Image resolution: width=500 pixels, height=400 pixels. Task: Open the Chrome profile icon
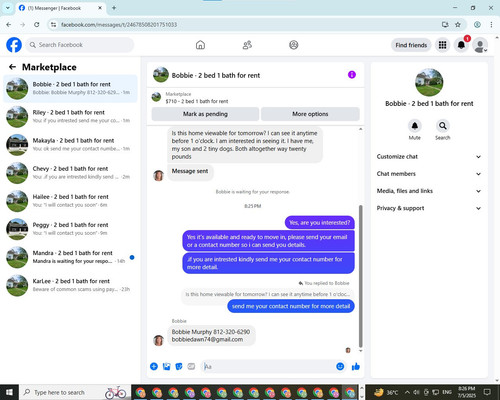point(477,24)
